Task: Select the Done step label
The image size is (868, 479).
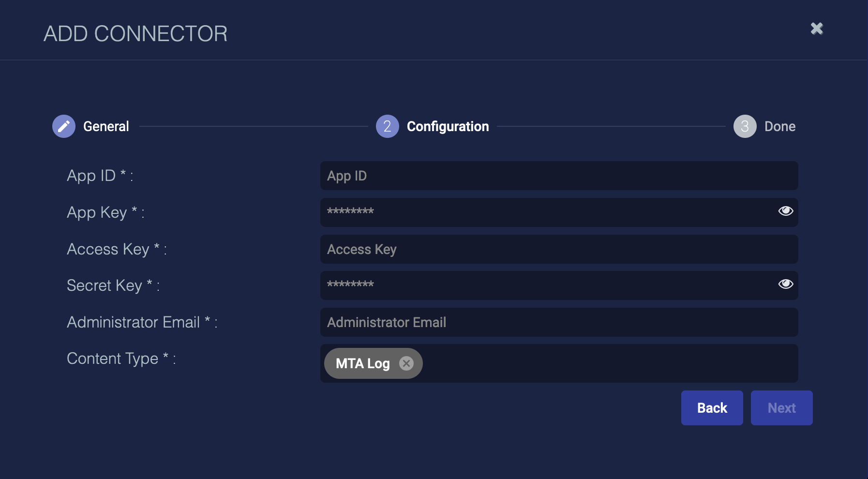Action: tap(779, 126)
